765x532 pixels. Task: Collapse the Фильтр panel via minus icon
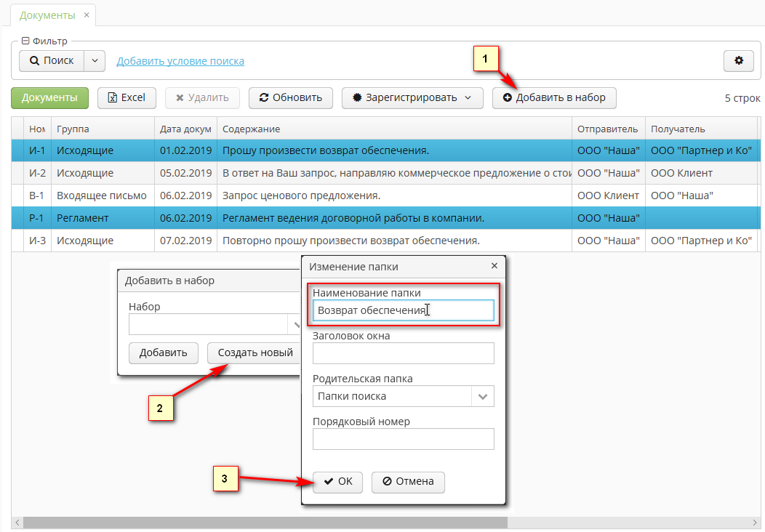coord(26,41)
